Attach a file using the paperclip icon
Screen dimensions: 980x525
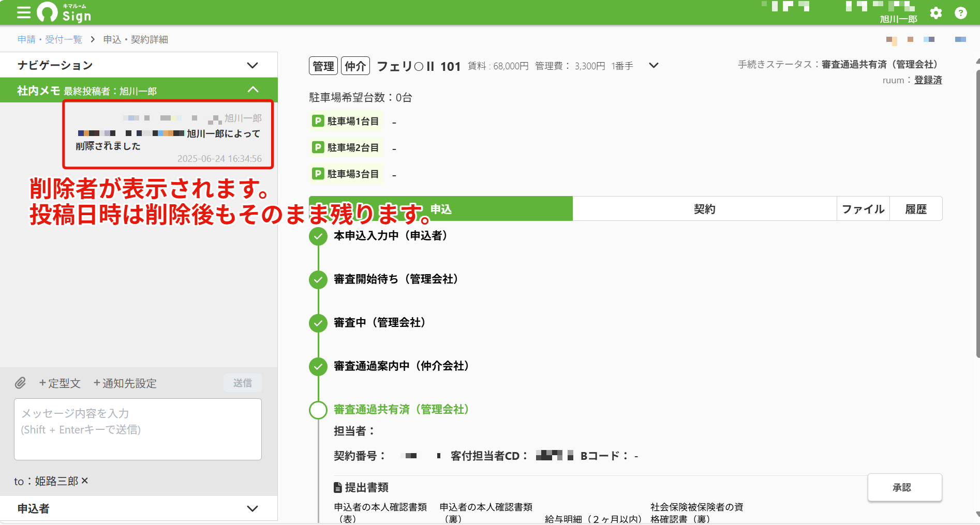[20, 383]
